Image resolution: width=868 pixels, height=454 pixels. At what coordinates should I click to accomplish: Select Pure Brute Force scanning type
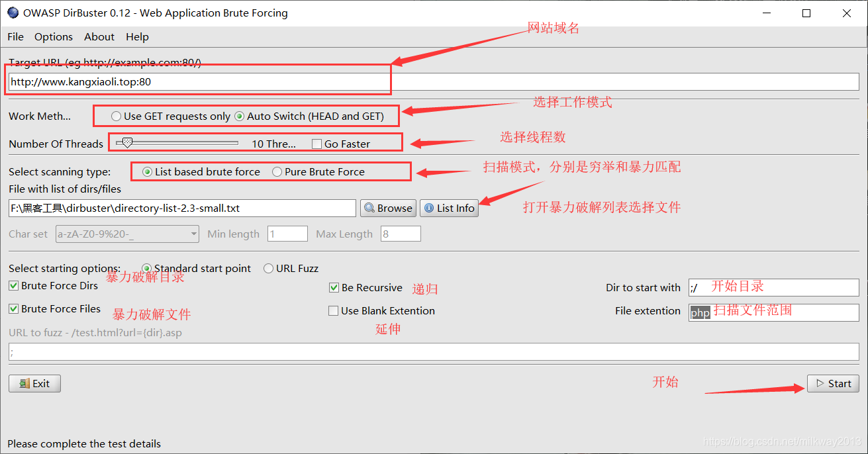pyautogui.click(x=318, y=172)
